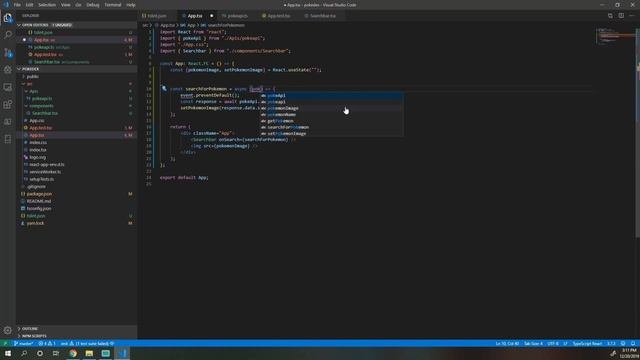Click errors and warnings count in status bar
640x360 pixels.
[x=47, y=344]
